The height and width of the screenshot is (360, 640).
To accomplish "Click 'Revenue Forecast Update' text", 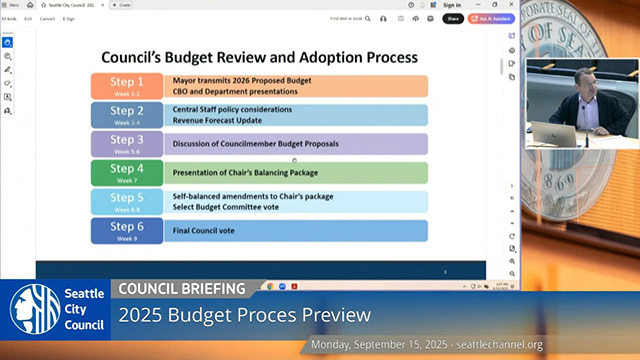I will tap(217, 120).
